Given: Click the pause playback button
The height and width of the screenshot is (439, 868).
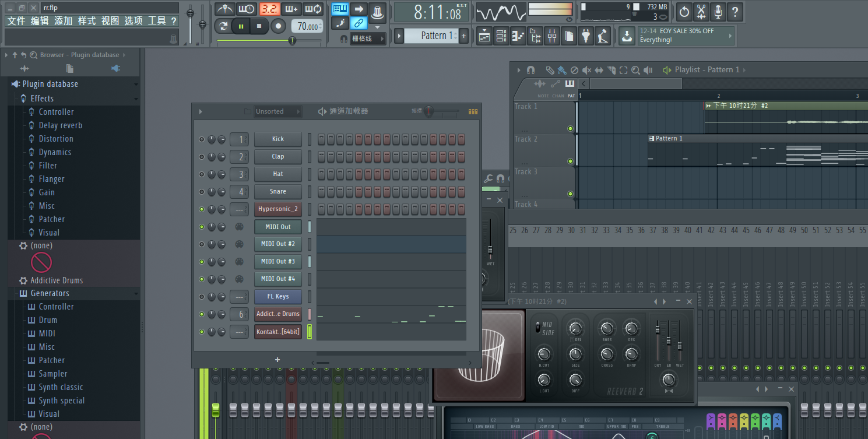Looking at the screenshot, I should tap(241, 26).
